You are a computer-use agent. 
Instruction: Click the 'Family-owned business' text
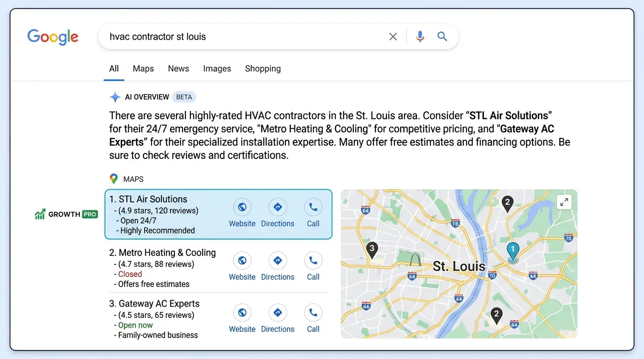click(158, 335)
